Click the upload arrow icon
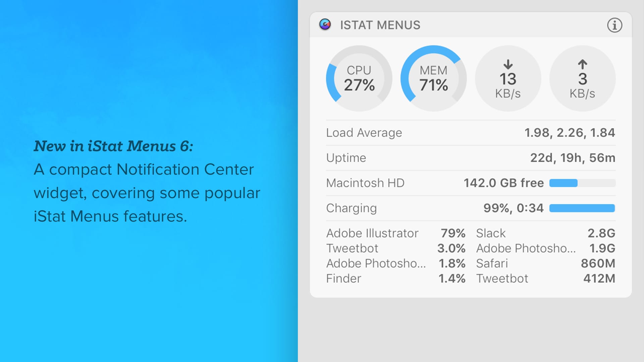 (583, 64)
